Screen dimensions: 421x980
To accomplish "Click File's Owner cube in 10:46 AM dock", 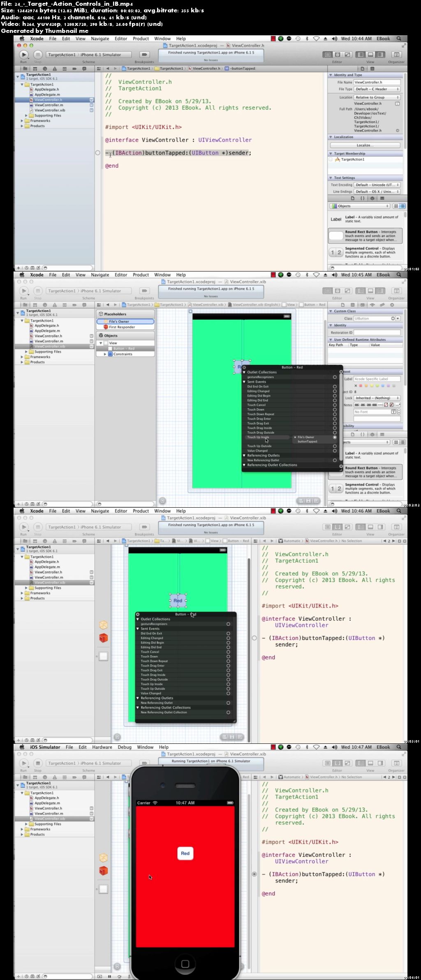I will point(103,625).
